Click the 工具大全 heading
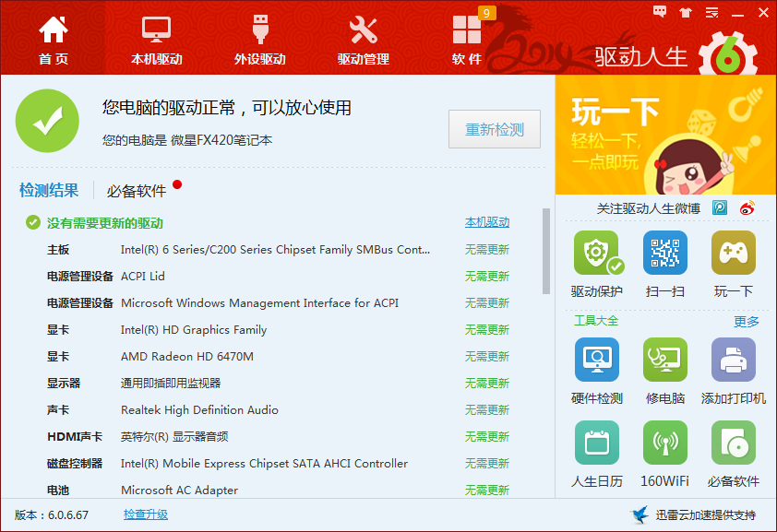This screenshot has width=777, height=532. tap(596, 321)
